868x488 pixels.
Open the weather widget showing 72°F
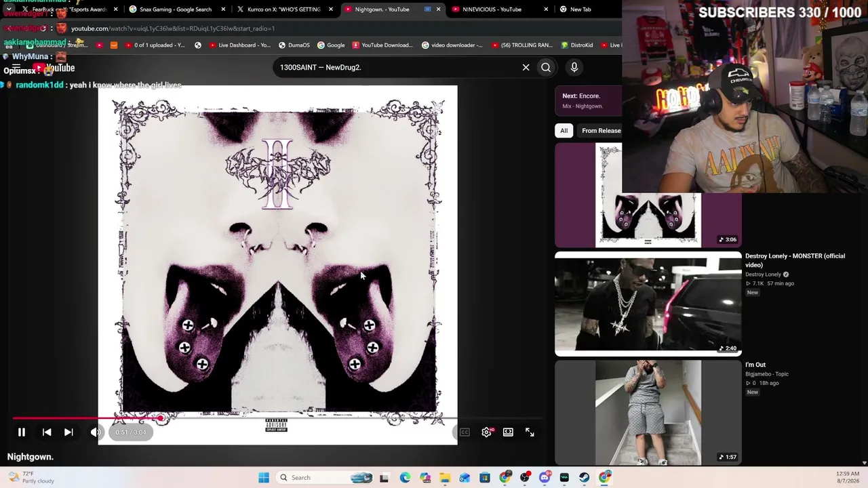pyautogui.click(x=30, y=477)
